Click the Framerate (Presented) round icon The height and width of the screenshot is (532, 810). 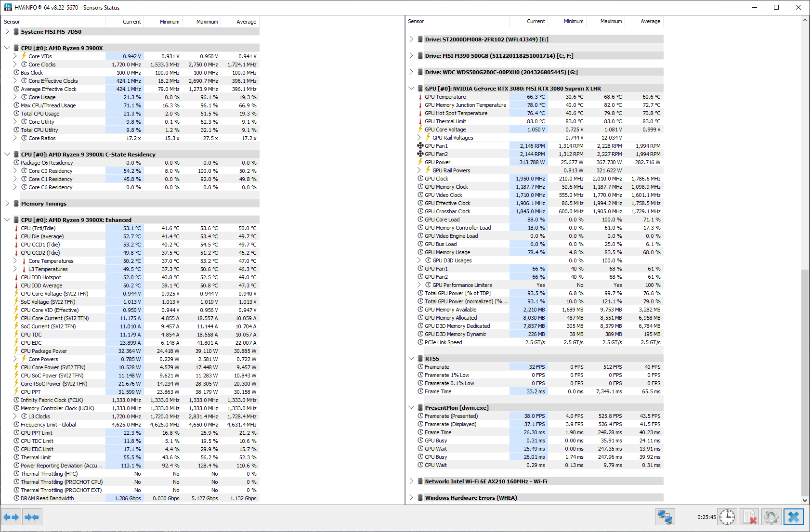click(420, 416)
